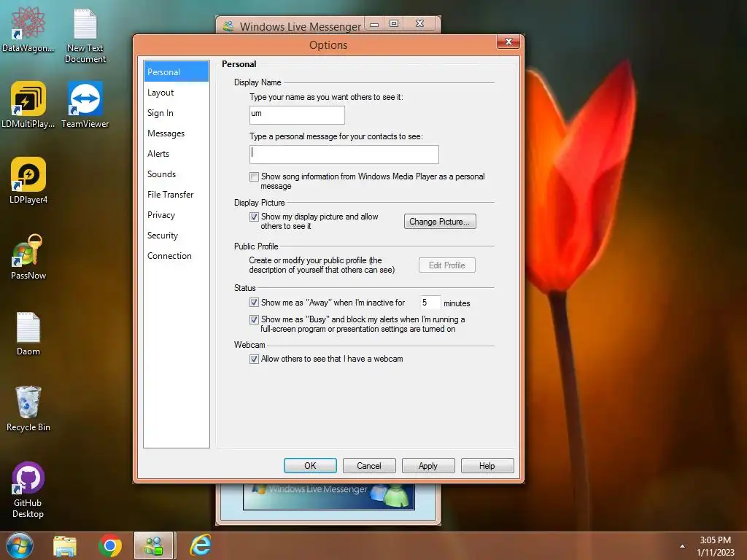747x560 pixels.
Task: Open the File Transfer options category
Action: 177,194
